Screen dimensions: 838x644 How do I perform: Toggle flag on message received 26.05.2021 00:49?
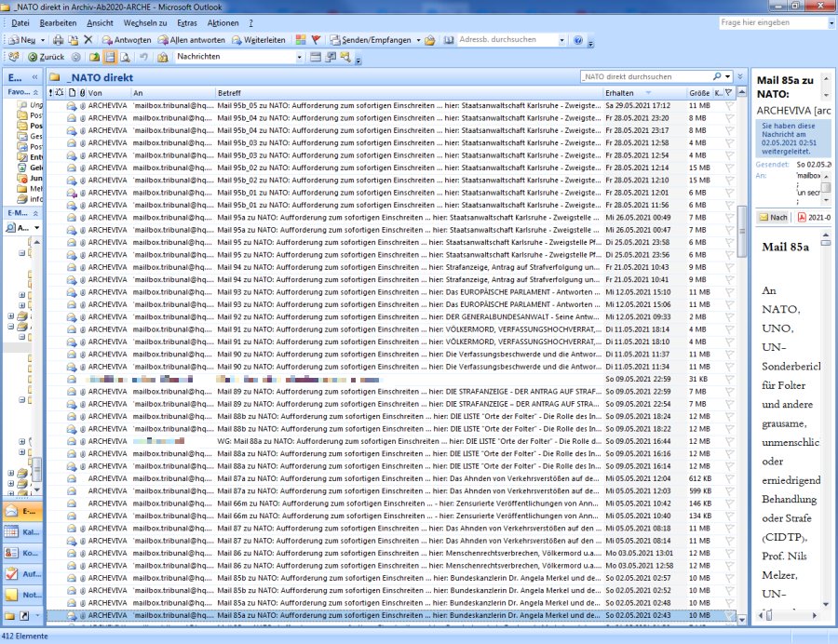click(729, 218)
